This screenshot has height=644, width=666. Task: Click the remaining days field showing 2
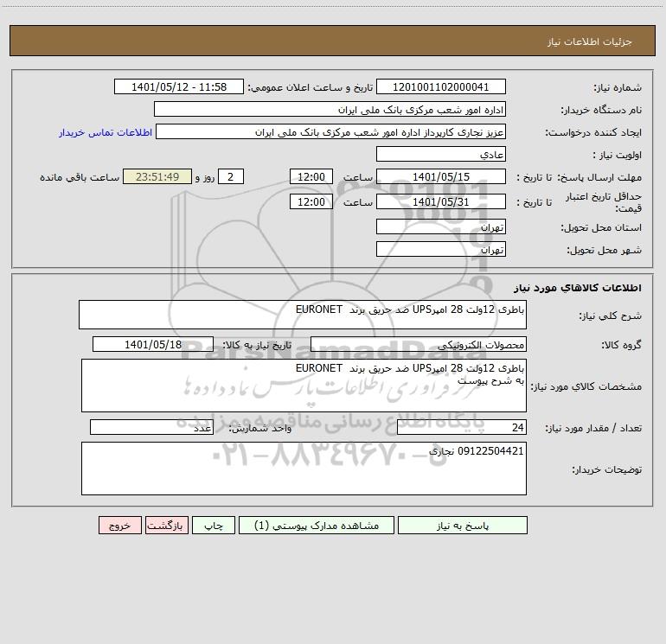[231, 176]
